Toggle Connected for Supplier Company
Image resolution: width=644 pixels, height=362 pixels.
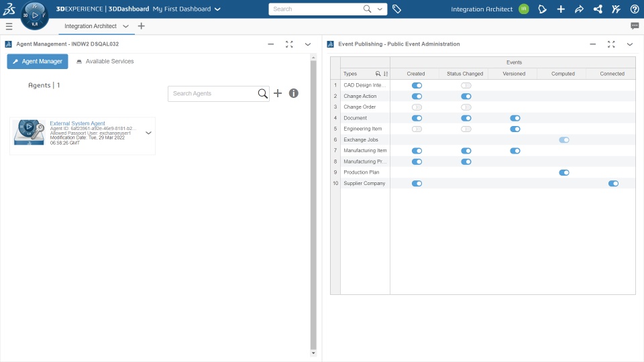click(x=613, y=184)
